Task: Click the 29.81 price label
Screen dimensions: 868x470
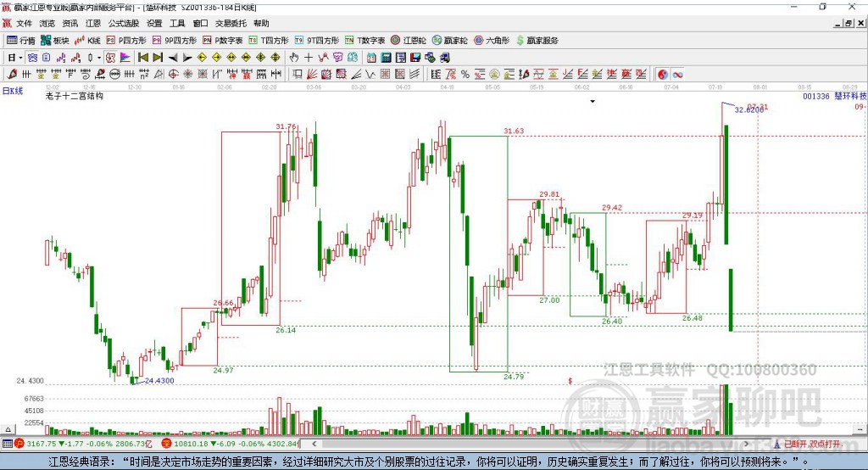Action: (549, 194)
